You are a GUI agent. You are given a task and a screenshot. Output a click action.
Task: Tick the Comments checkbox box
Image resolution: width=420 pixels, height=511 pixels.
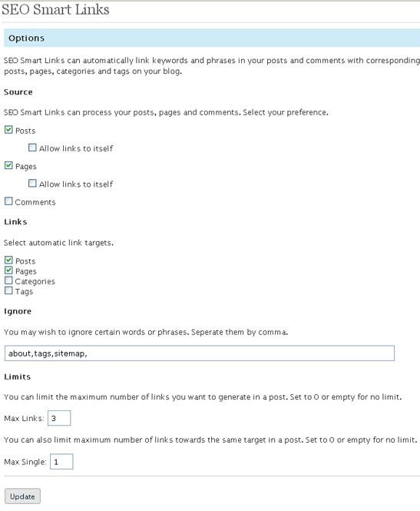point(8,201)
